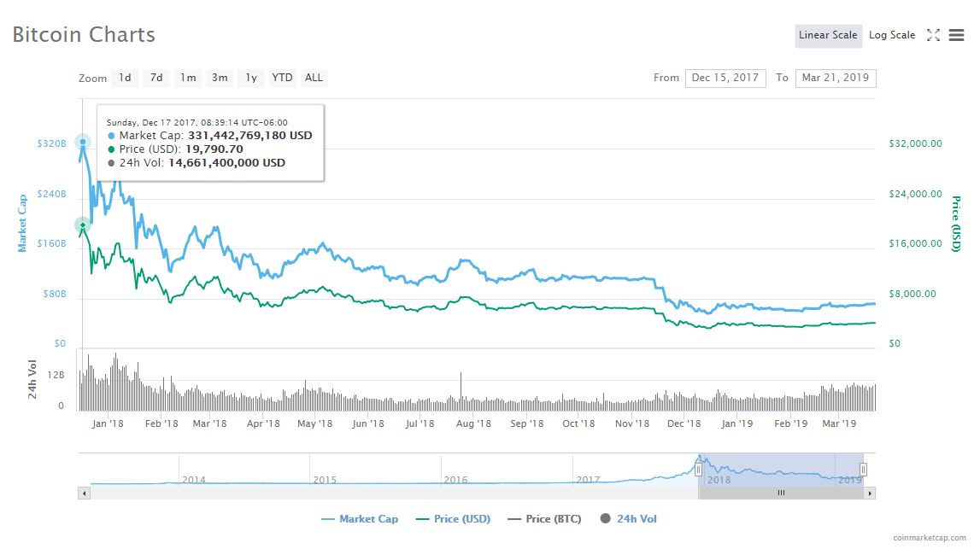Click the highlighted Price data point
The image size is (980, 549).
coord(83,225)
